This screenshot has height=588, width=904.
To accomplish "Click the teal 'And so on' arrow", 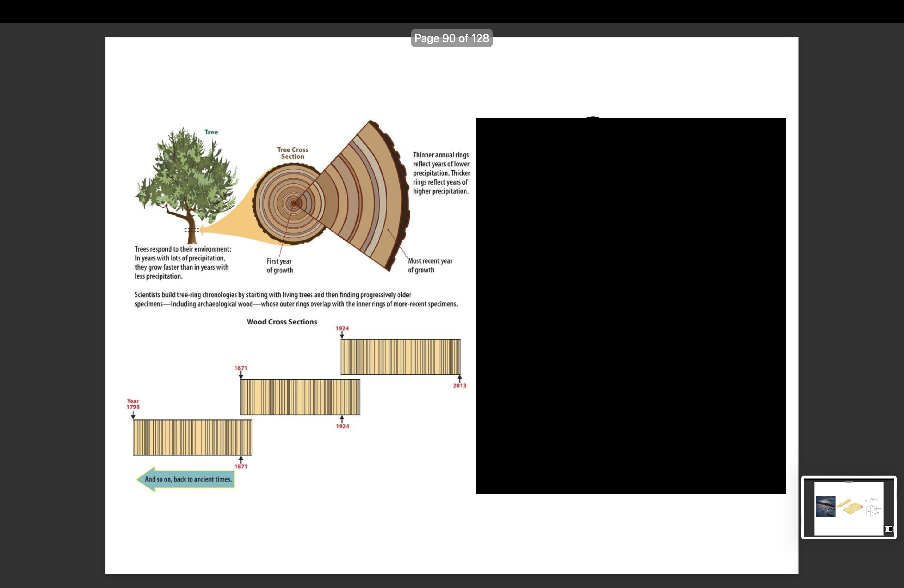I will [185, 479].
